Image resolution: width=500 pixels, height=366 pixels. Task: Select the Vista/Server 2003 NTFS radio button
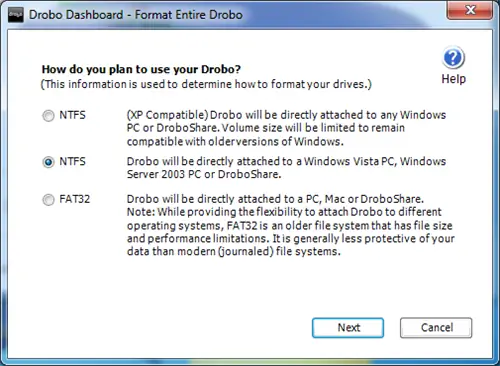(x=48, y=162)
